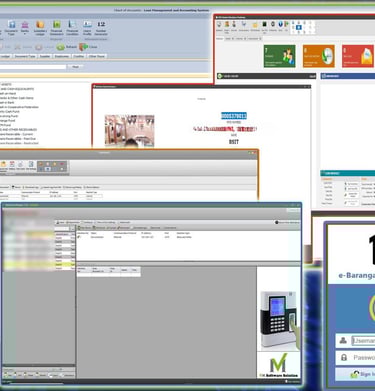The width and height of the screenshot is (375, 391).
Task: Switch to the Supplier tab
Action: point(45,56)
